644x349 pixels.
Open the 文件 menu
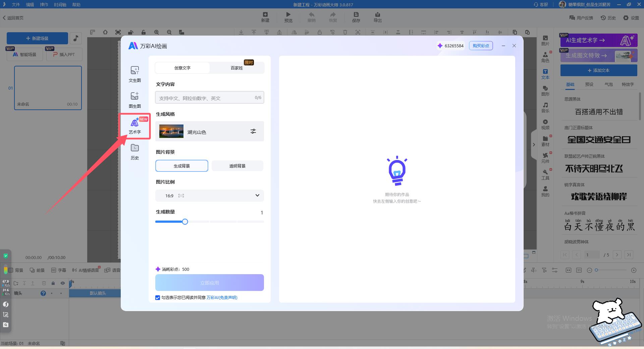[16, 5]
